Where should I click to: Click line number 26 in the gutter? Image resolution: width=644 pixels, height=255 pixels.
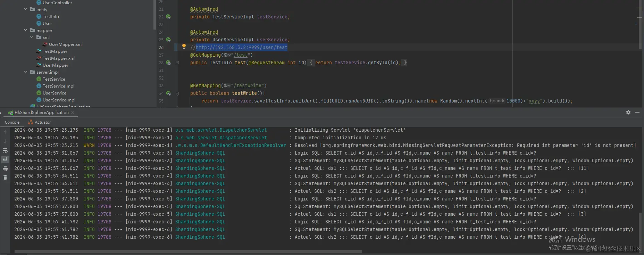click(161, 48)
